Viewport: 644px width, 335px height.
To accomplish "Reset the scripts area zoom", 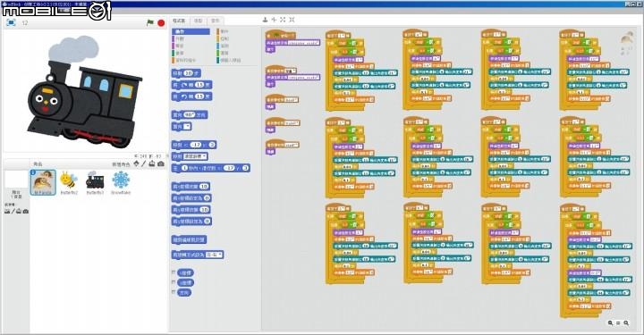I will click(618, 323).
